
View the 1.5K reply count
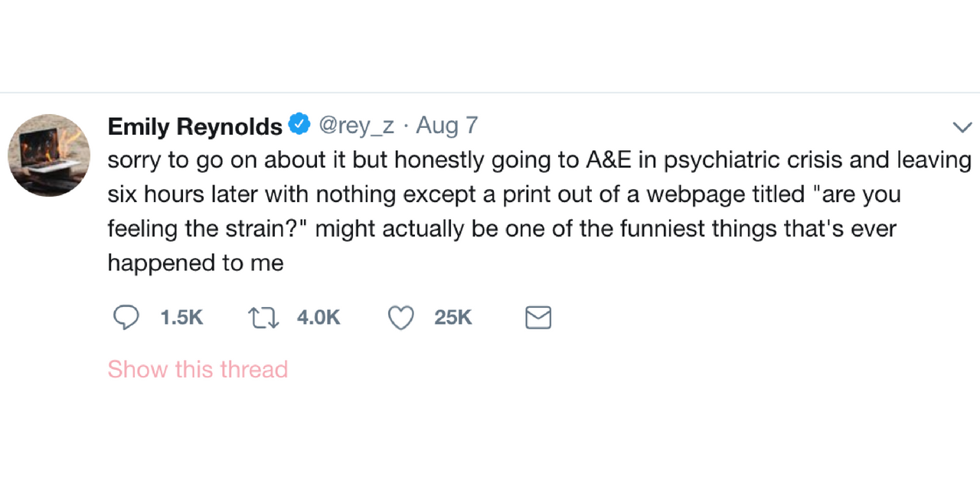181,317
